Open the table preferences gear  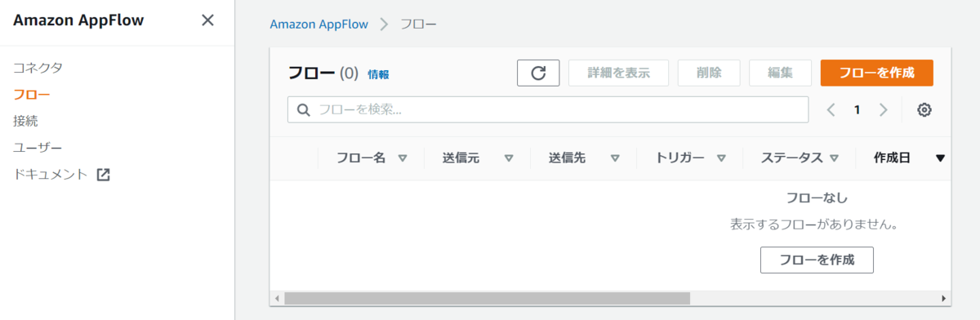[924, 109]
